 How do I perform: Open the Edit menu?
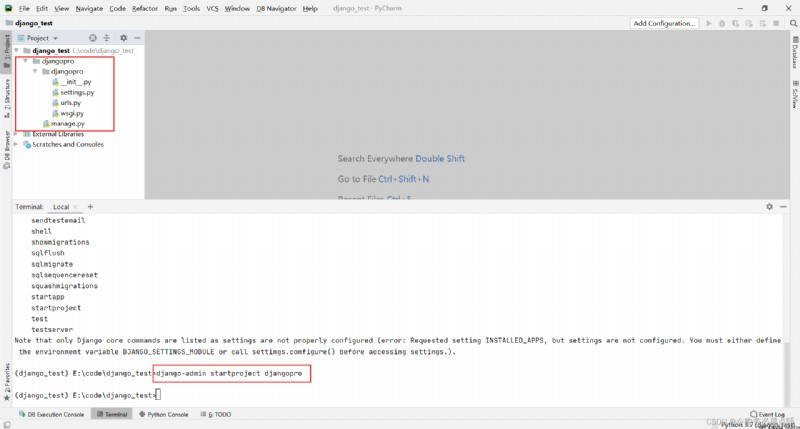(42, 9)
